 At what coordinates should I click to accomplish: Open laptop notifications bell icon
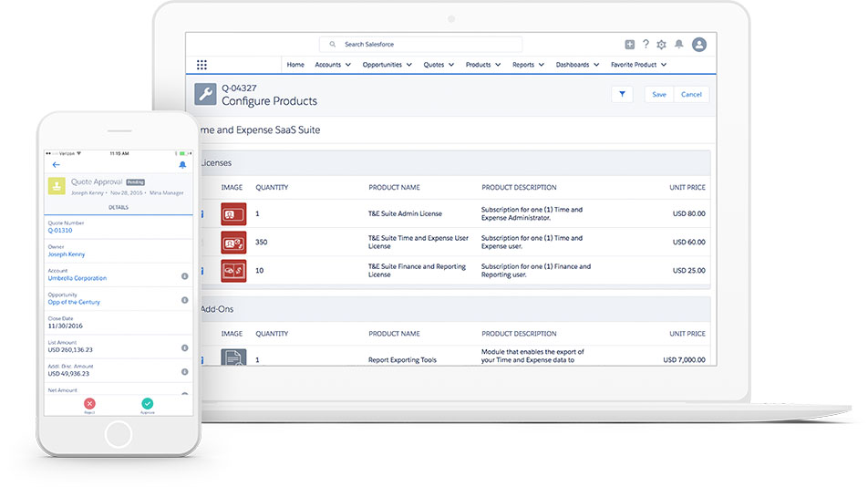click(x=678, y=45)
